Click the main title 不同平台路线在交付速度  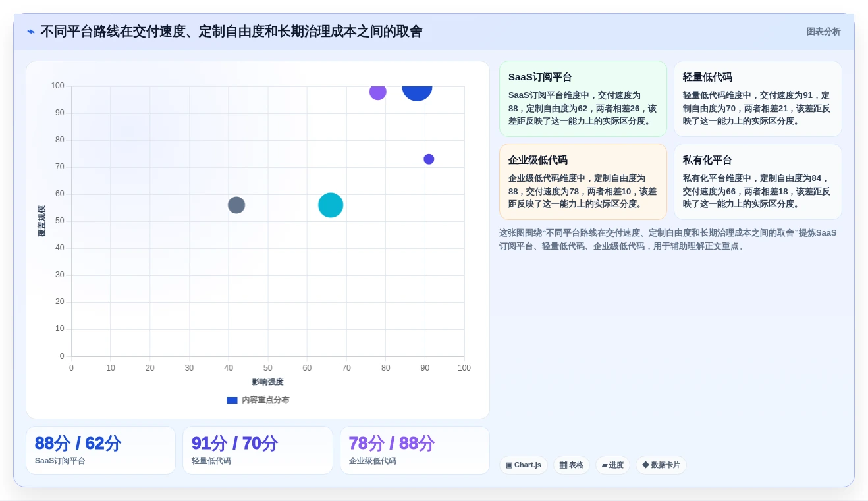(231, 32)
